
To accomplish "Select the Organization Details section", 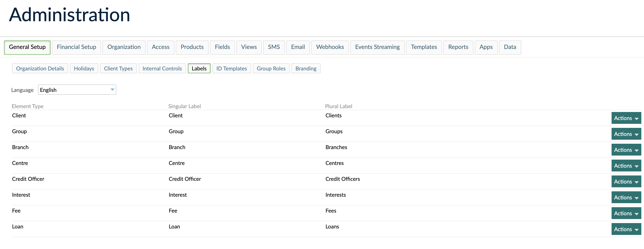I will 40,68.
